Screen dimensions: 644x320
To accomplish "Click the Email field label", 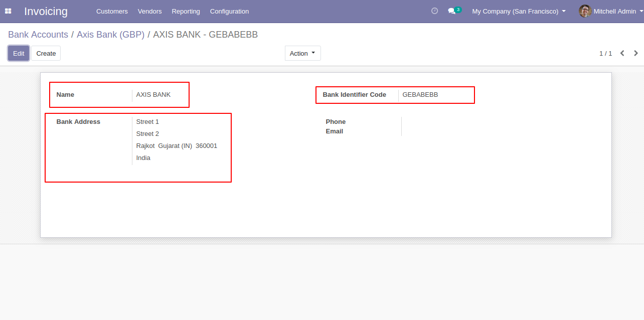I will pyautogui.click(x=335, y=131).
